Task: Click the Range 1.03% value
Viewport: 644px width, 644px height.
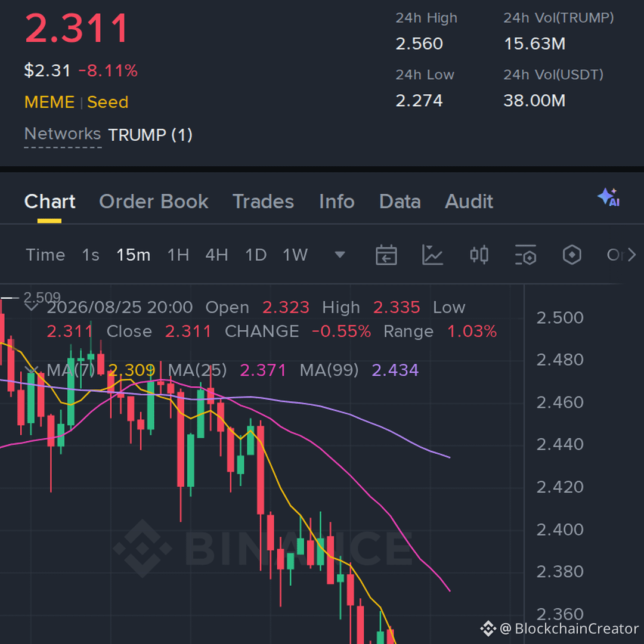Action: [x=472, y=332]
